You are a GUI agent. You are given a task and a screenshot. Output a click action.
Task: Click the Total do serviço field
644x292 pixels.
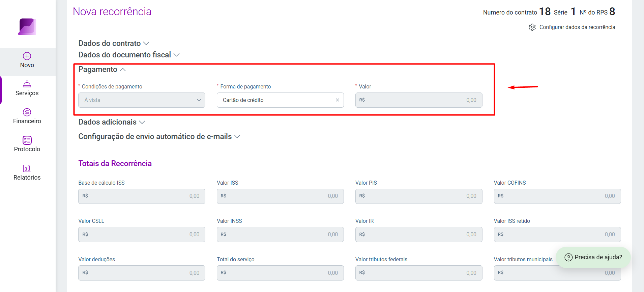point(280,273)
